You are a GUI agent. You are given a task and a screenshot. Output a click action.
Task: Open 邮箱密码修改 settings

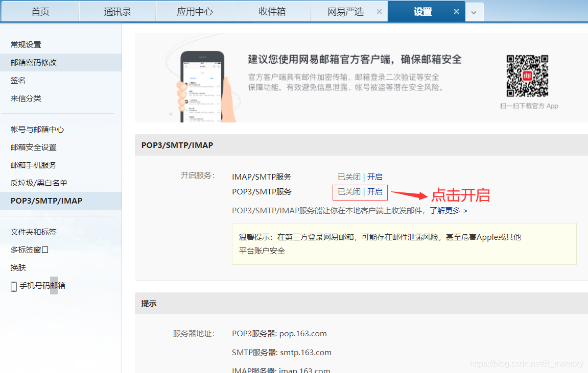(33, 63)
